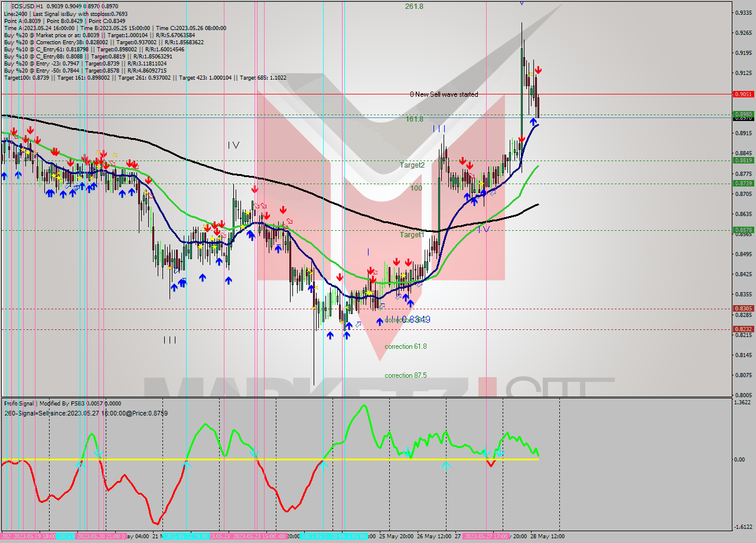756x543 pixels.
Task: Click the blue 'I I I' wave label
Action: click(438, 128)
